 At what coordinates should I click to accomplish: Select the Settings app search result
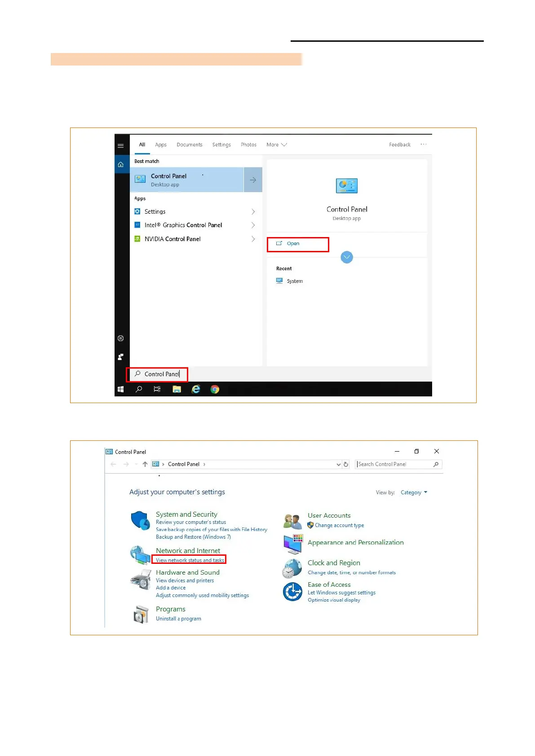click(195, 211)
